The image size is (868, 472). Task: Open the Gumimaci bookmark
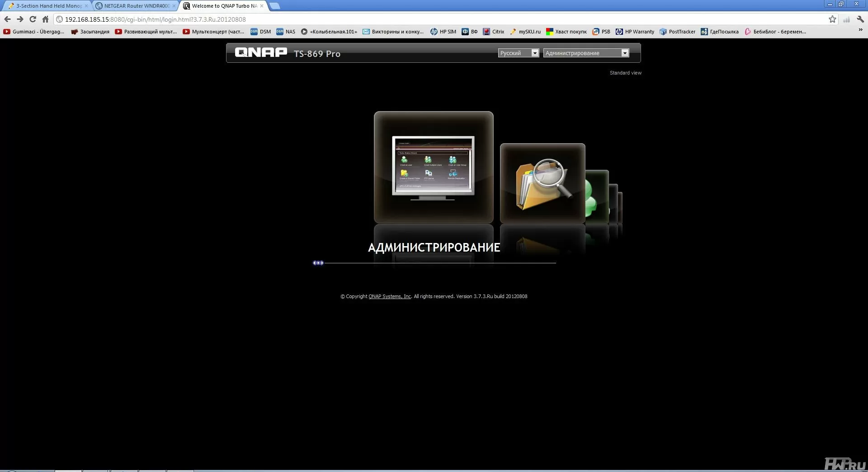pyautogui.click(x=34, y=32)
